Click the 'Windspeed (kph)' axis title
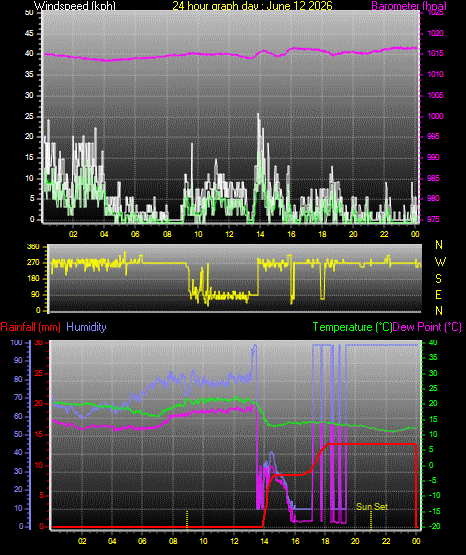Image resolution: width=466 pixels, height=555 pixels. coord(75,6)
